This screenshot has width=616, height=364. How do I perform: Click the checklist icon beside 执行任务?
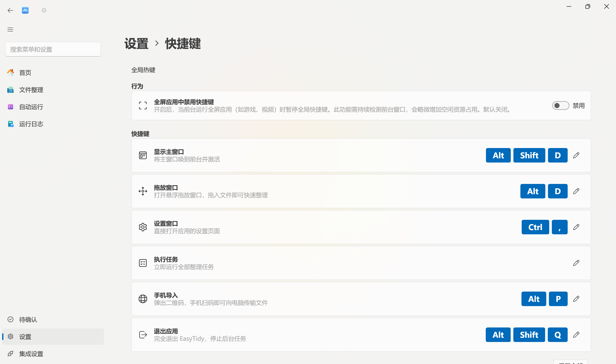[x=143, y=263]
